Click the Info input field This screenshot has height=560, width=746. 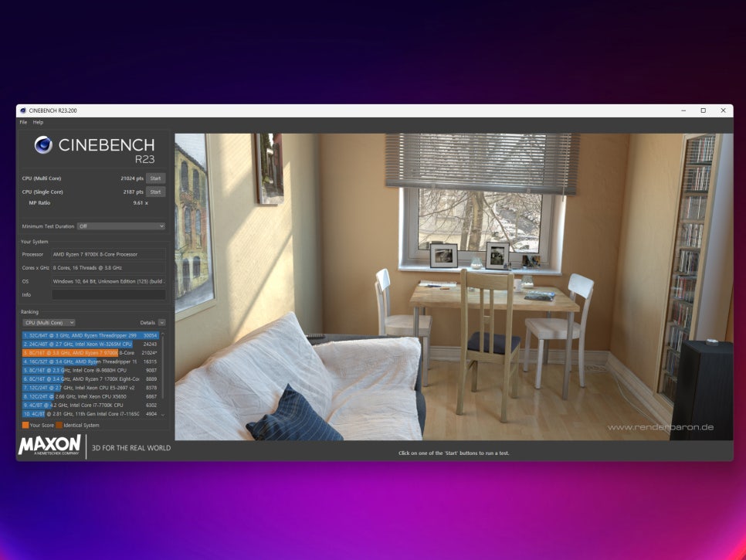(x=108, y=295)
